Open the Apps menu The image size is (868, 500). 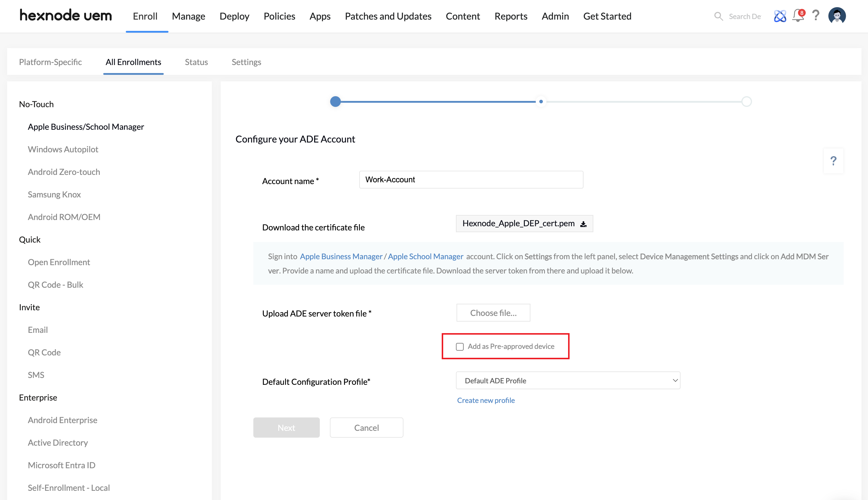tap(320, 16)
